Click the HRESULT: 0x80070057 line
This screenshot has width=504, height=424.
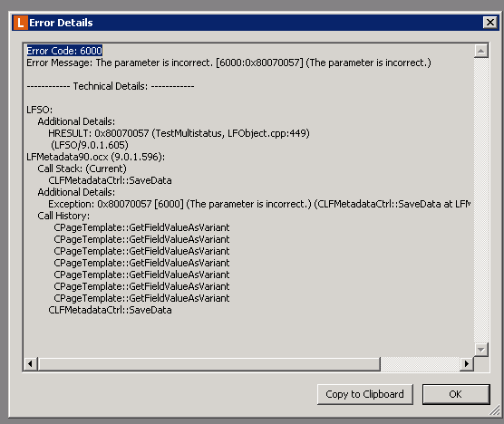tap(179, 133)
